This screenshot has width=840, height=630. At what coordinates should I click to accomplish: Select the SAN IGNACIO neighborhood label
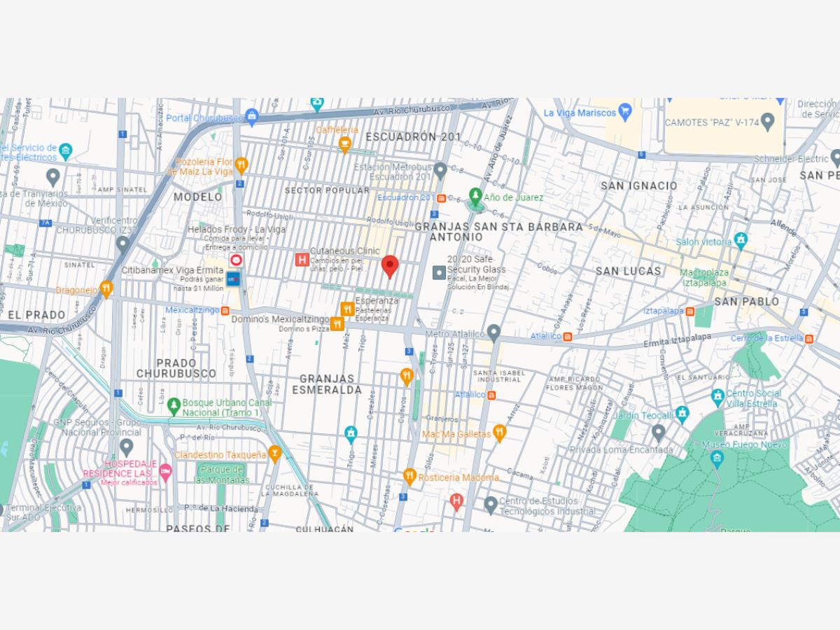point(639,185)
